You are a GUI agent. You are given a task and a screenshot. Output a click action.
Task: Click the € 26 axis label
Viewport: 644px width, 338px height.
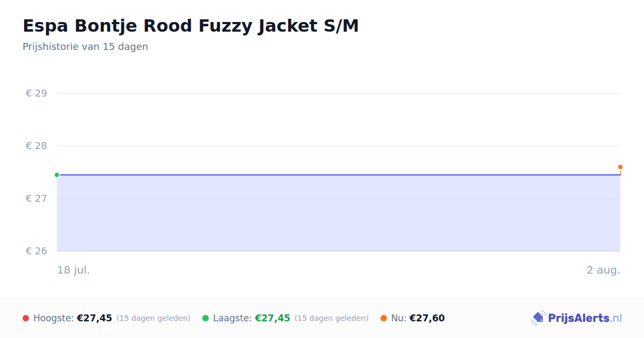point(36,251)
